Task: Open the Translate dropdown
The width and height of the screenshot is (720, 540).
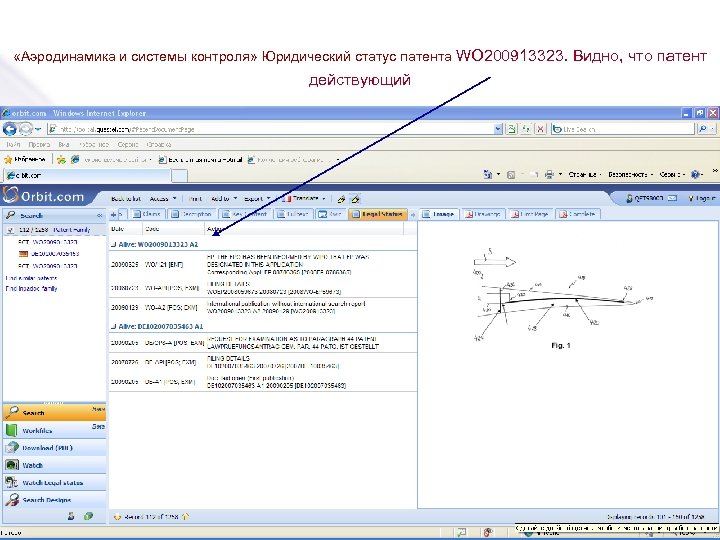Action: 303,199
